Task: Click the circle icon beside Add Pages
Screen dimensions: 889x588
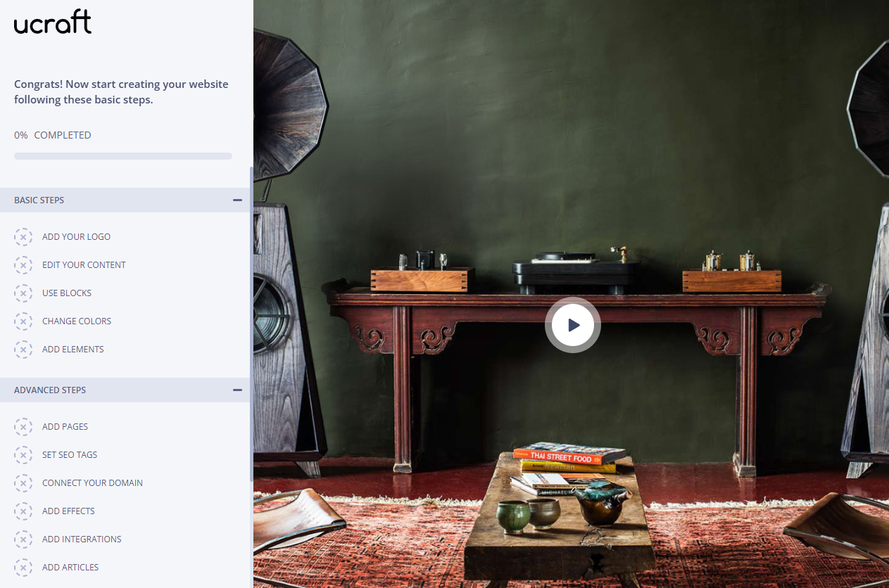Action: (23, 427)
